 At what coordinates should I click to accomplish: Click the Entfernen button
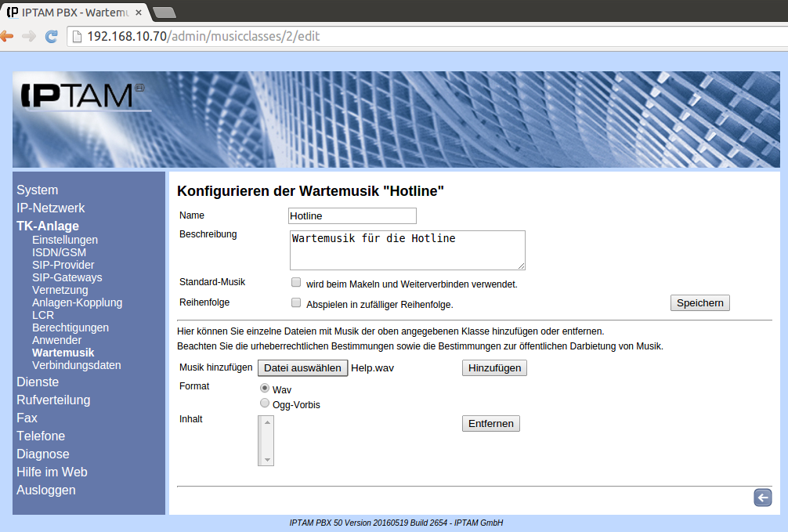(490, 424)
